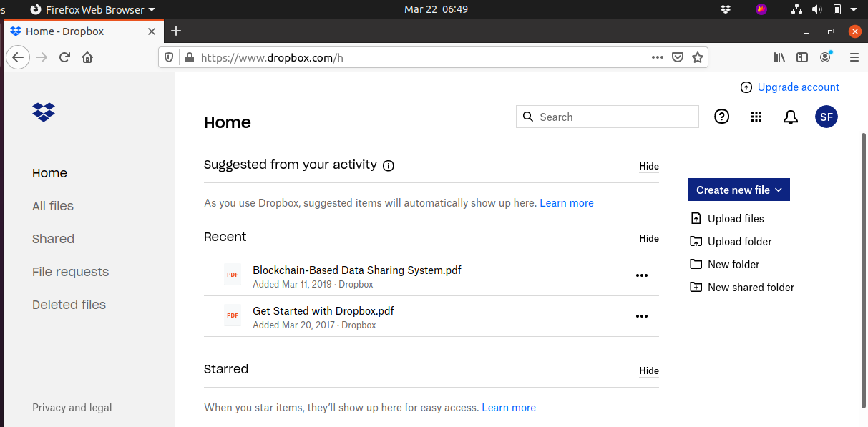Open the notifications bell icon
Image resolution: width=868 pixels, height=427 pixels.
point(791,117)
